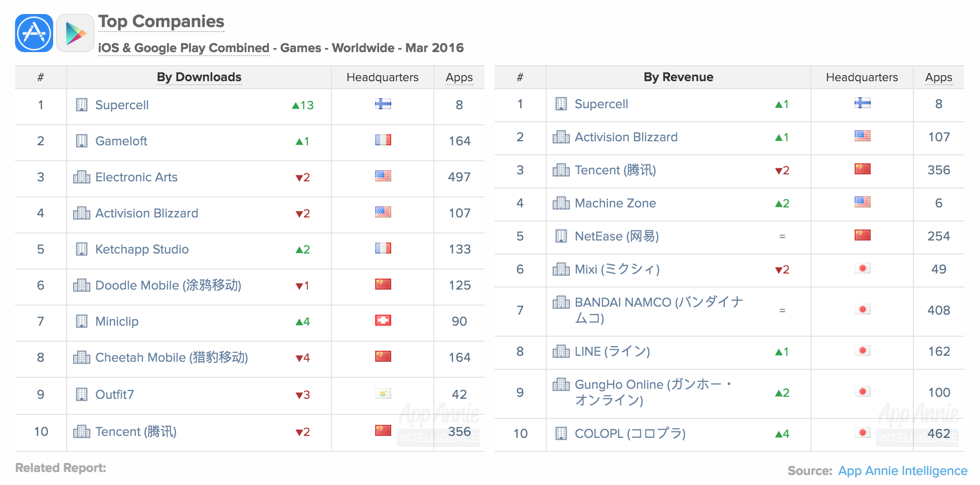Viewport: 980px width, 485px height.
Task: Click apps count 462 for COLOPL
Action: [939, 434]
